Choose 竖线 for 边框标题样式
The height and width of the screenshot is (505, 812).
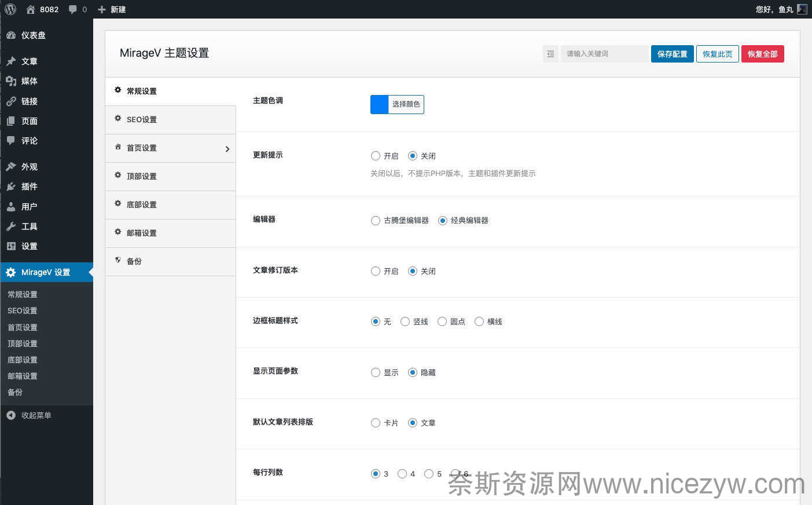[x=405, y=321]
